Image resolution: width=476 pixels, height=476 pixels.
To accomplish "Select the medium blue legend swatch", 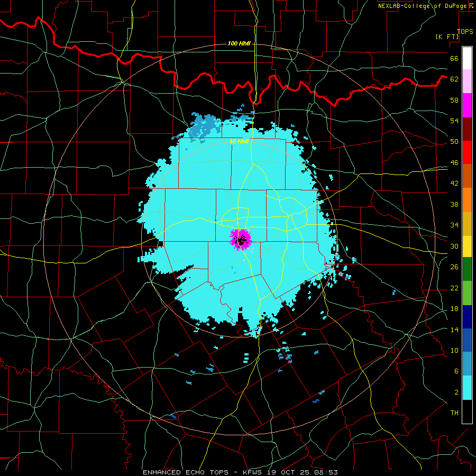I will coord(467,340).
